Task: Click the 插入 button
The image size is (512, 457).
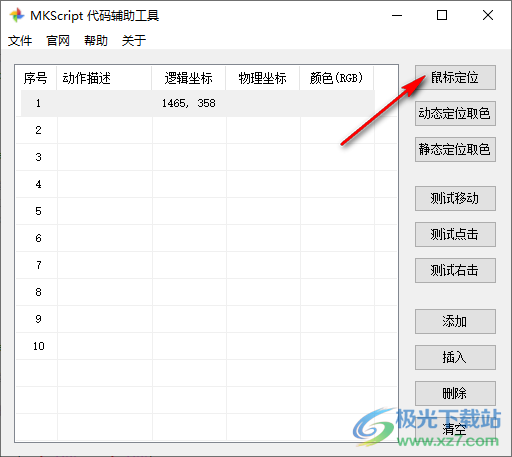Action: 455,357
